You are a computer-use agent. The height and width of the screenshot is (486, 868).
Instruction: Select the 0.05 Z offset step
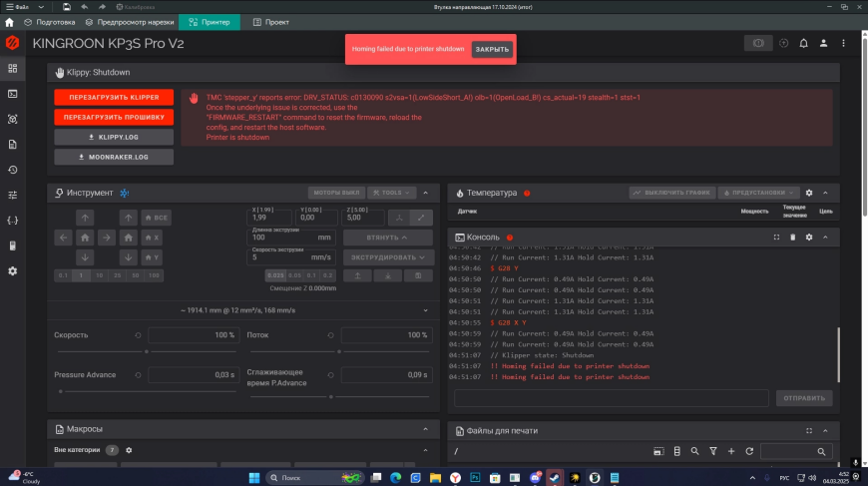pyautogui.click(x=294, y=275)
